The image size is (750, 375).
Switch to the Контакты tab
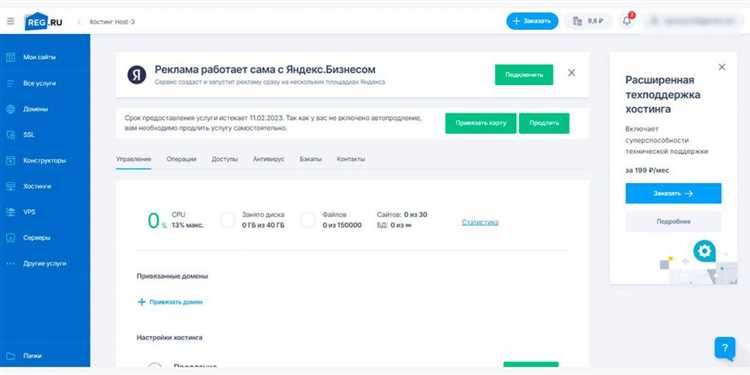coord(351,159)
